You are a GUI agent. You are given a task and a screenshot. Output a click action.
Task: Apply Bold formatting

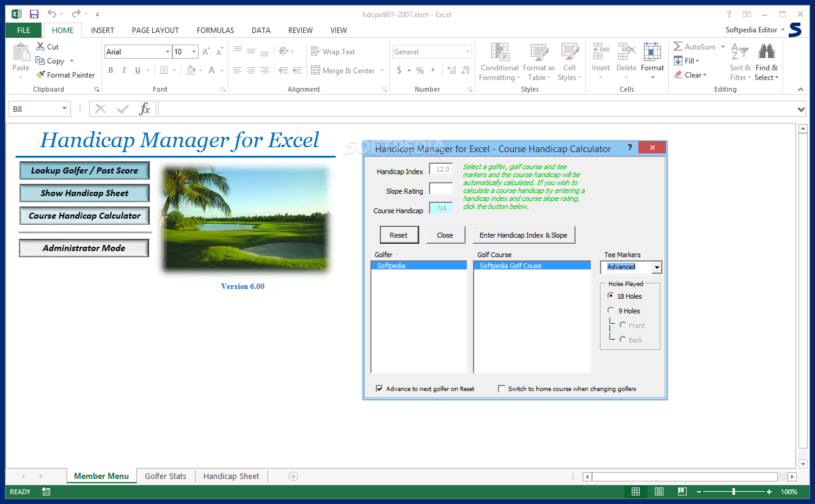pos(111,70)
